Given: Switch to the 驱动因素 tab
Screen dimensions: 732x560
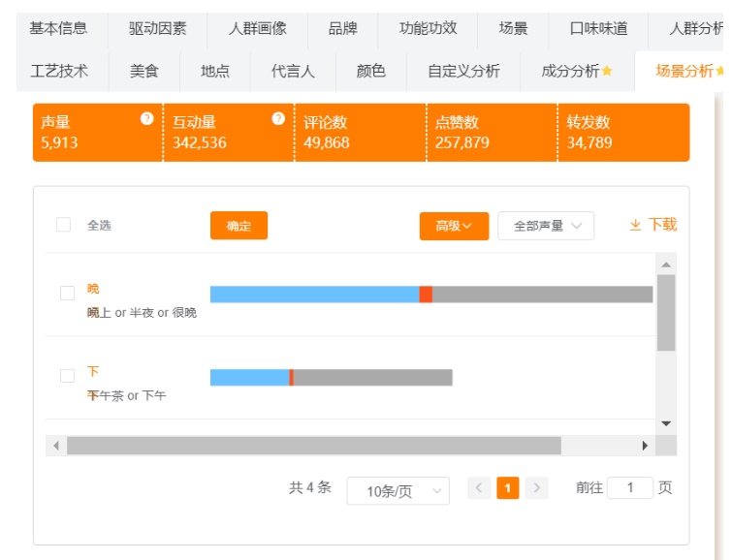Looking at the screenshot, I should click(x=157, y=28).
